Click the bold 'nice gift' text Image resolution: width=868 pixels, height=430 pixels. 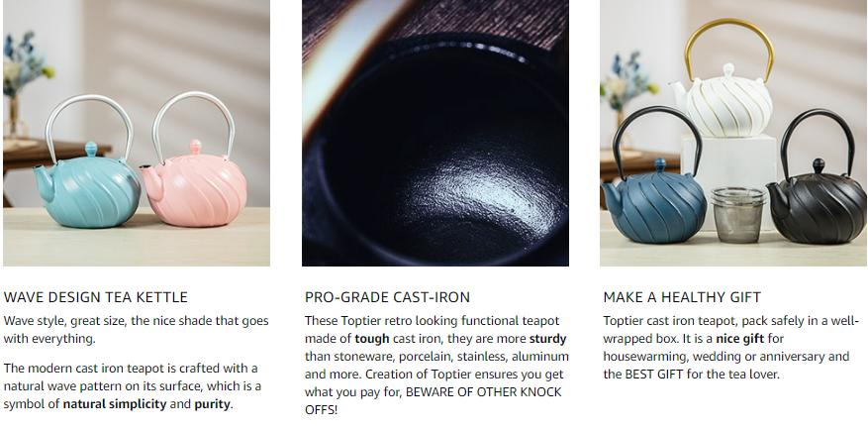(740, 339)
